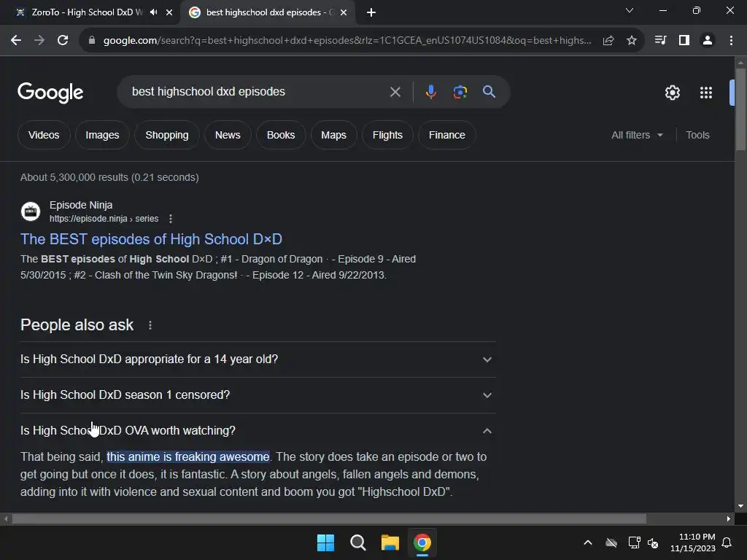Open the clock and date in taskbar
This screenshot has height=560, width=747.
tap(693, 542)
